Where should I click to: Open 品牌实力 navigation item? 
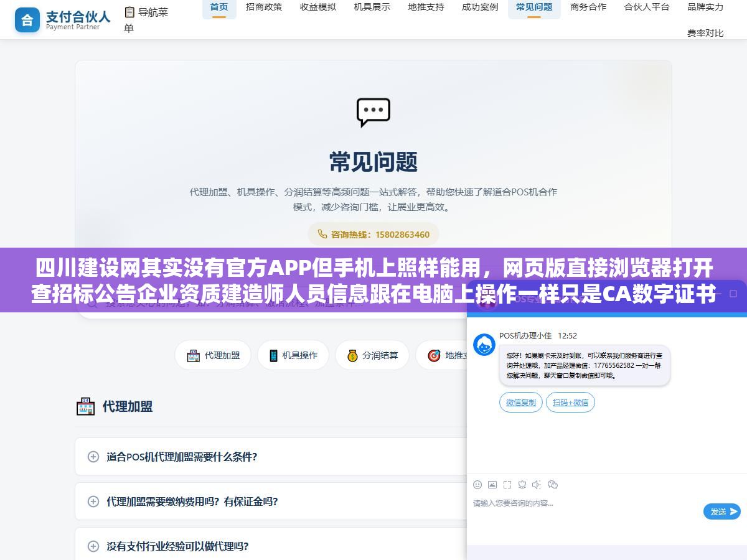point(705,7)
